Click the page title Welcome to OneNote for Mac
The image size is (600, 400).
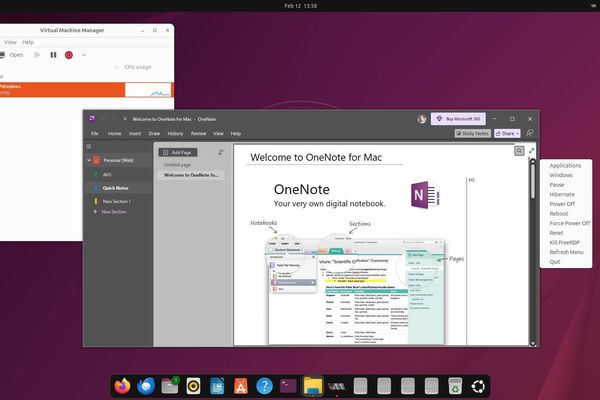point(316,157)
